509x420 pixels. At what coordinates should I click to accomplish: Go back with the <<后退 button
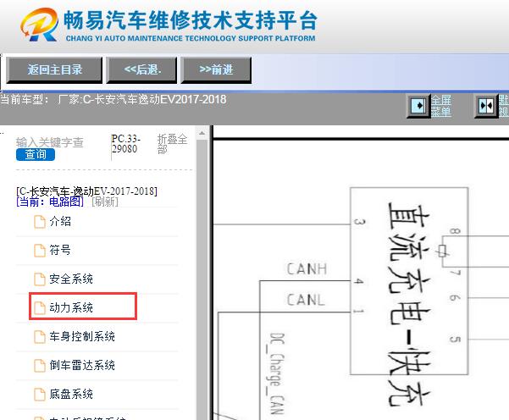click(x=141, y=70)
